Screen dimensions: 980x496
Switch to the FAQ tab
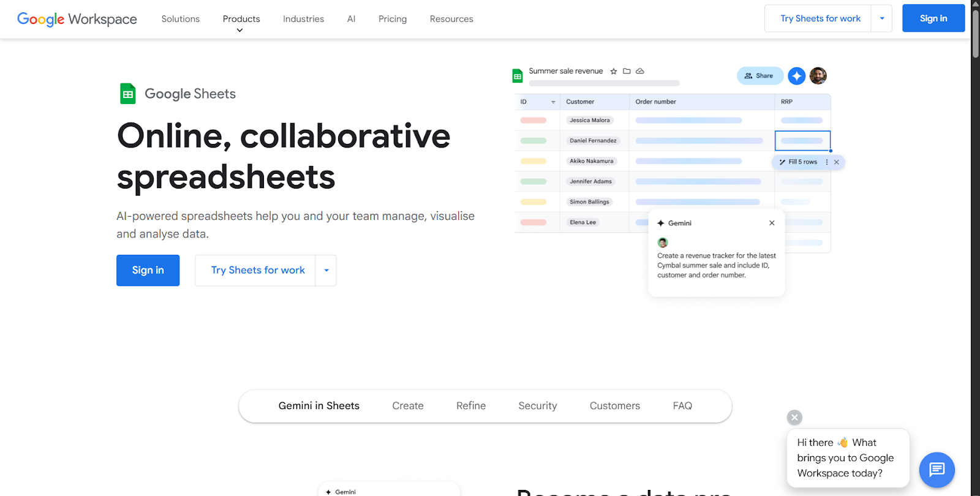[x=682, y=406]
